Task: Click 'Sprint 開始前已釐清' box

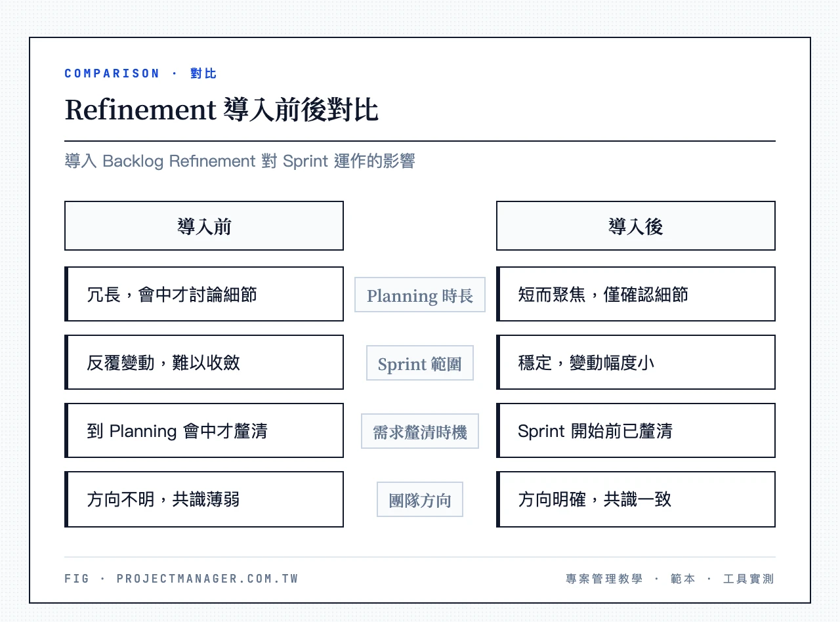Action: (x=636, y=430)
